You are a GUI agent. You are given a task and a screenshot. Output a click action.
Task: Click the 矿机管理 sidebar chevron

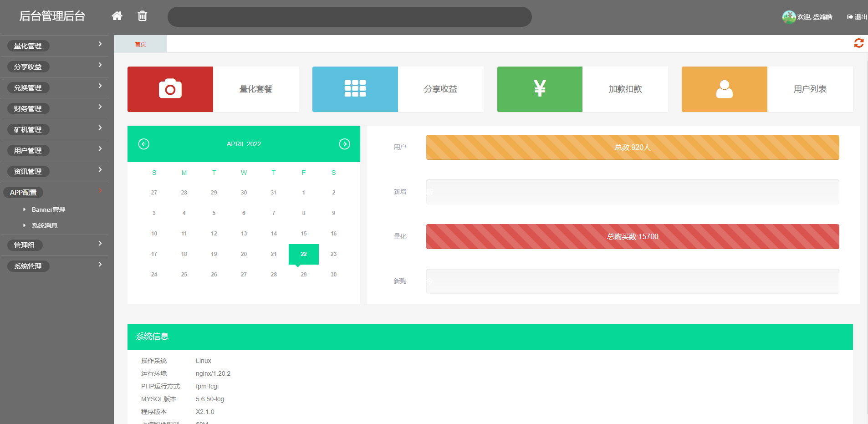coord(100,128)
